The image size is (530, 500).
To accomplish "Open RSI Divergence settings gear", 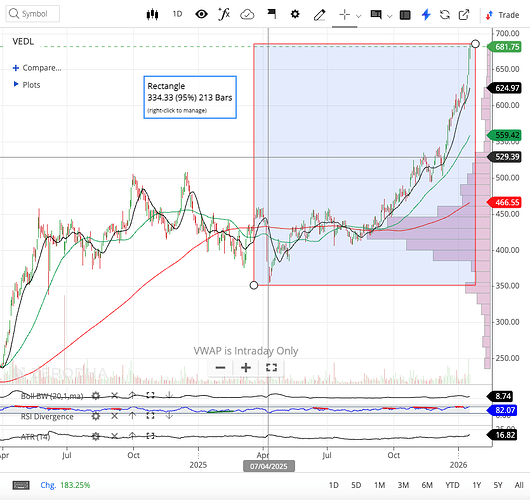I will (96, 416).
